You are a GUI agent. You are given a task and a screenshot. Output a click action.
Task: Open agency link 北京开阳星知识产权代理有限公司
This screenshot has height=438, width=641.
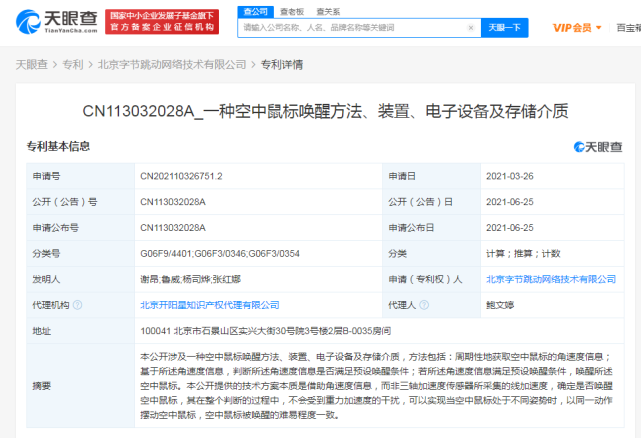(210, 305)
